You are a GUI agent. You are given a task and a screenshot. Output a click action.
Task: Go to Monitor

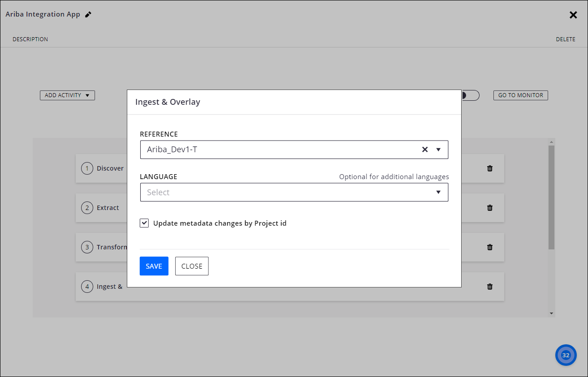[521, 95]
